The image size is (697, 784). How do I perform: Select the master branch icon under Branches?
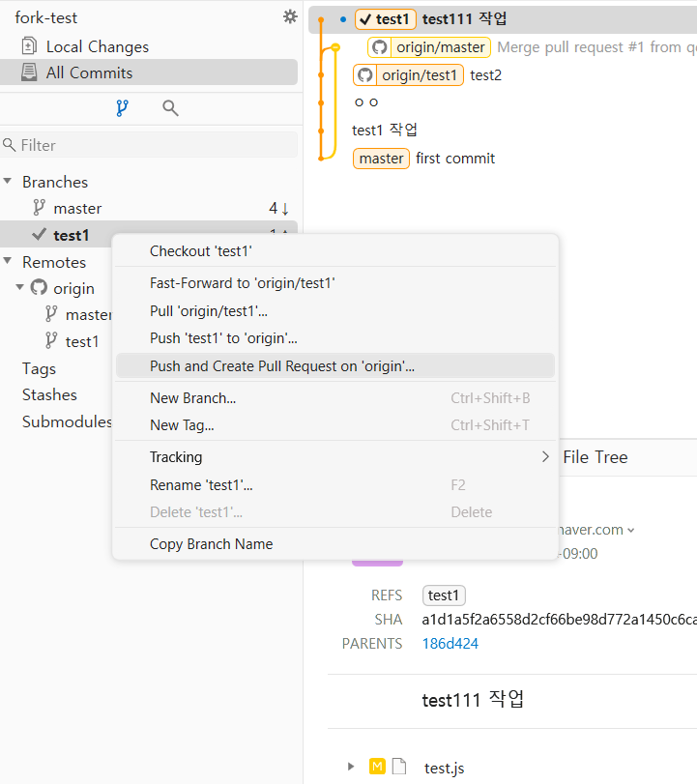tap(39, 208)
